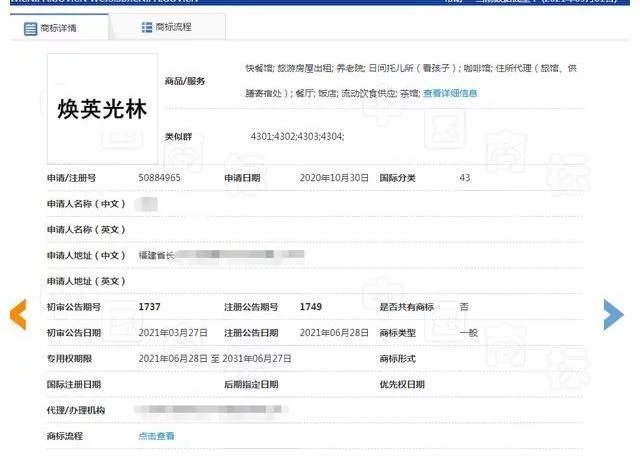The width and height of the screenshot is (640, 471).
Task: Select similar group codes 4301;4302;4303;4304;
Action: point(297,136)
